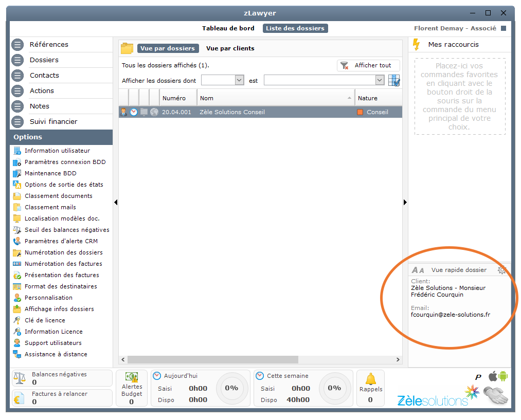The image size is (521, 420).
Task: Click the Rappels bell icon
Action: point(370,379)
